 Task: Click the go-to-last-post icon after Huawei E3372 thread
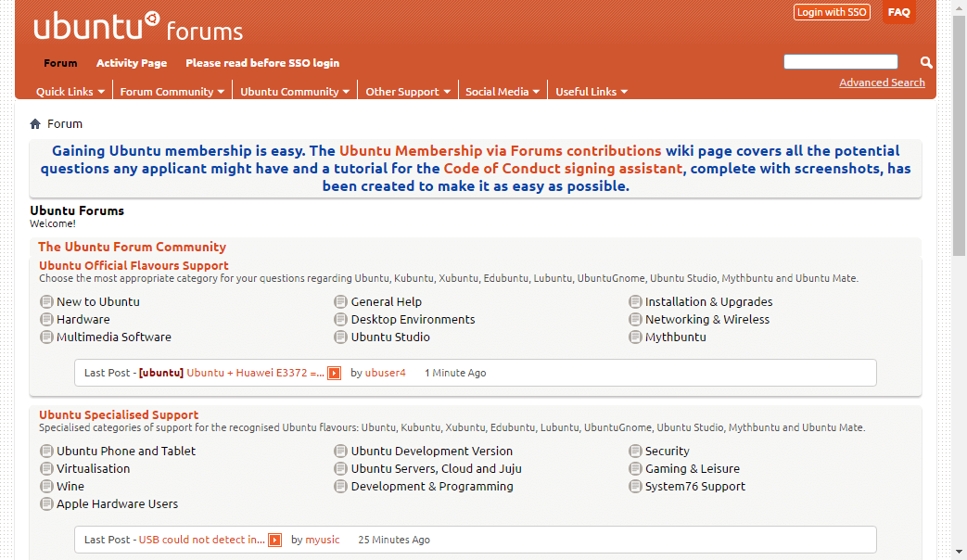point(335,373)
